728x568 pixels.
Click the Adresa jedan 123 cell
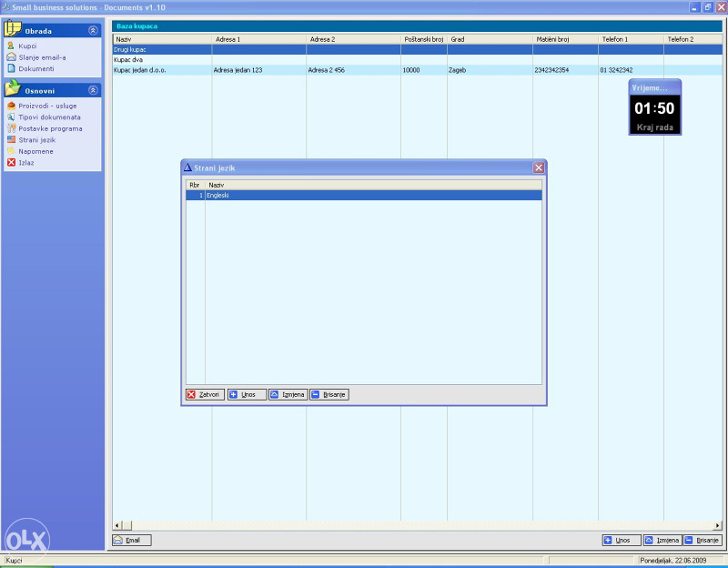point(259,70)
